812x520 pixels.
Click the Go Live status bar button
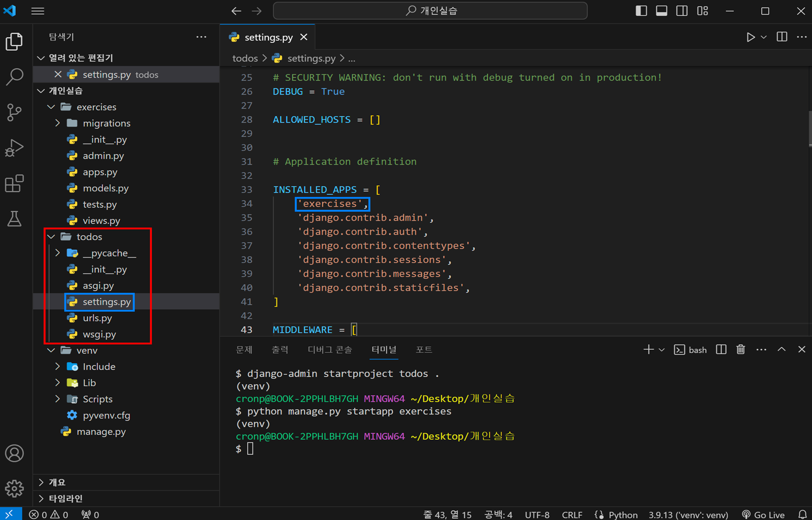tap(763, 514)
